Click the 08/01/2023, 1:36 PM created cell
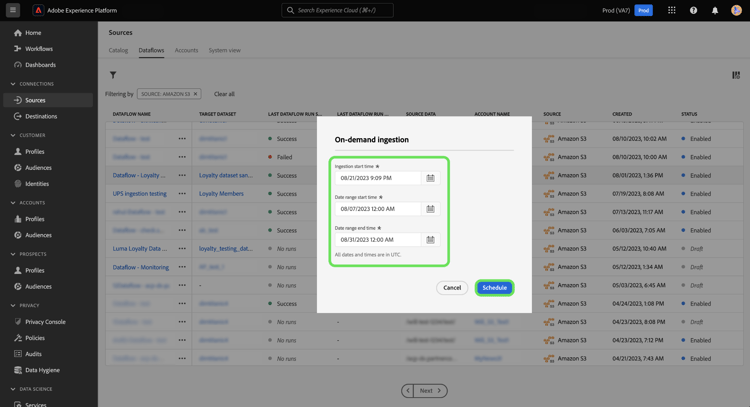The image size is (750, 407). [638, 176]
